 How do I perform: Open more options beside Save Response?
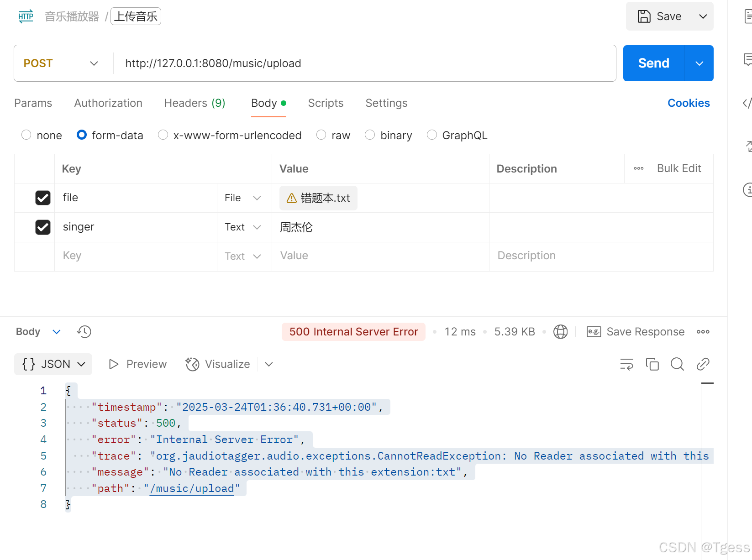pyautogui.click(x=703, y=331)
